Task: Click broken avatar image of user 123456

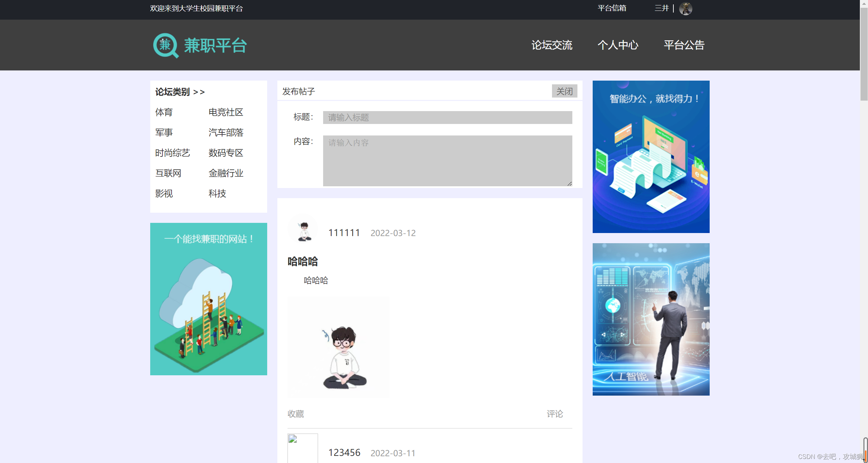Action: [302, 448]
